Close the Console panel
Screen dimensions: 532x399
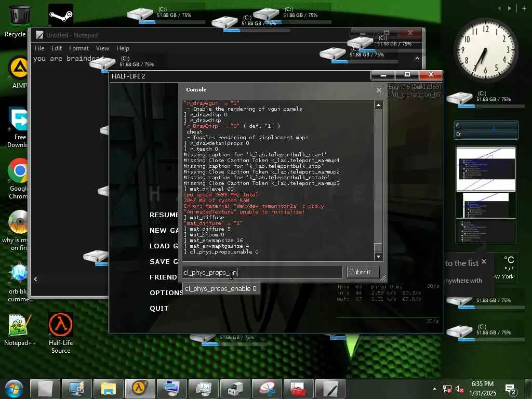(379, 90)
